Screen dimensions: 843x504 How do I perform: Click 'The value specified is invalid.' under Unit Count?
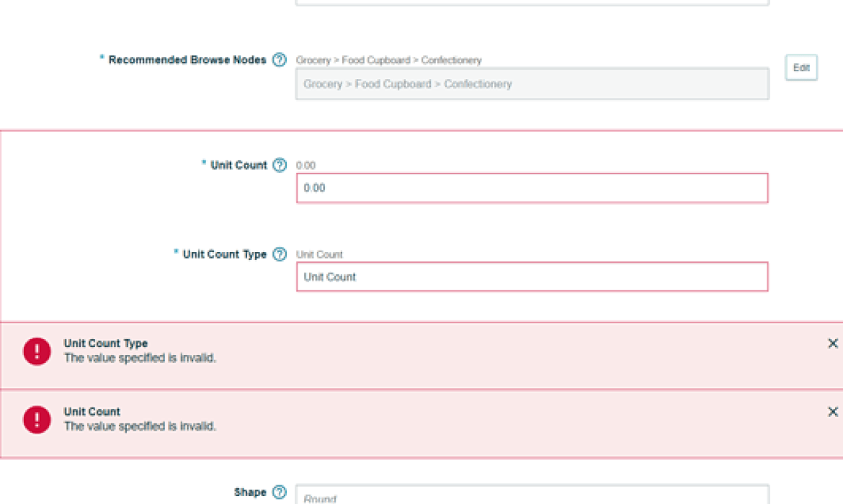tap(140, 426)
